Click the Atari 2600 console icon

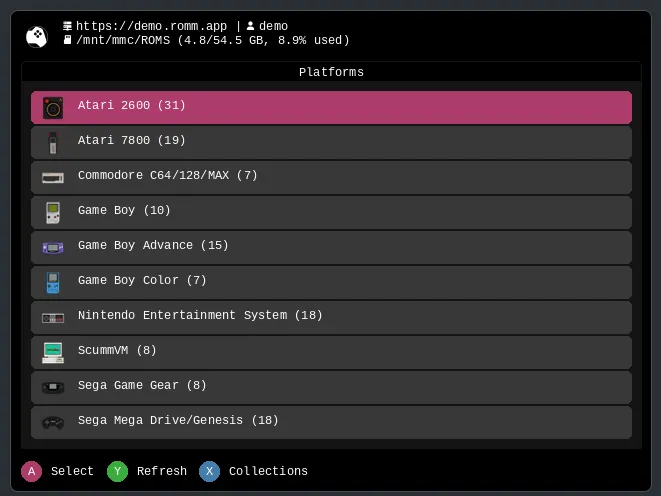53,107
